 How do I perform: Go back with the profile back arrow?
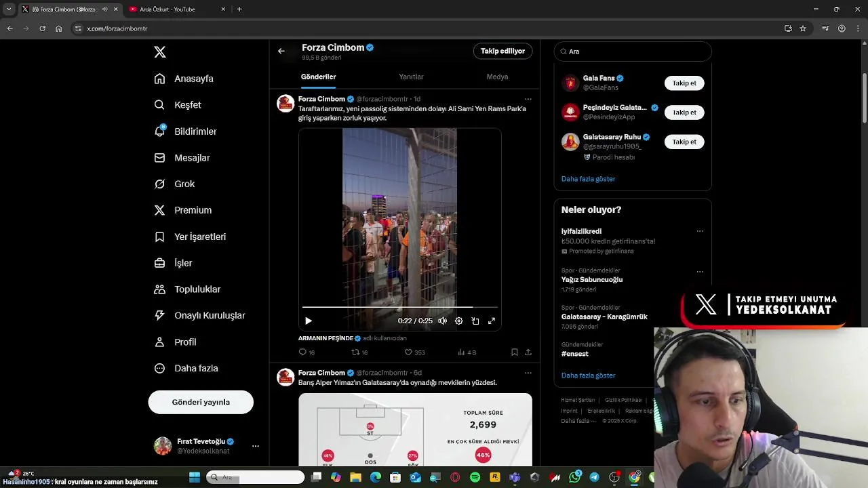[x=281, y=51]
